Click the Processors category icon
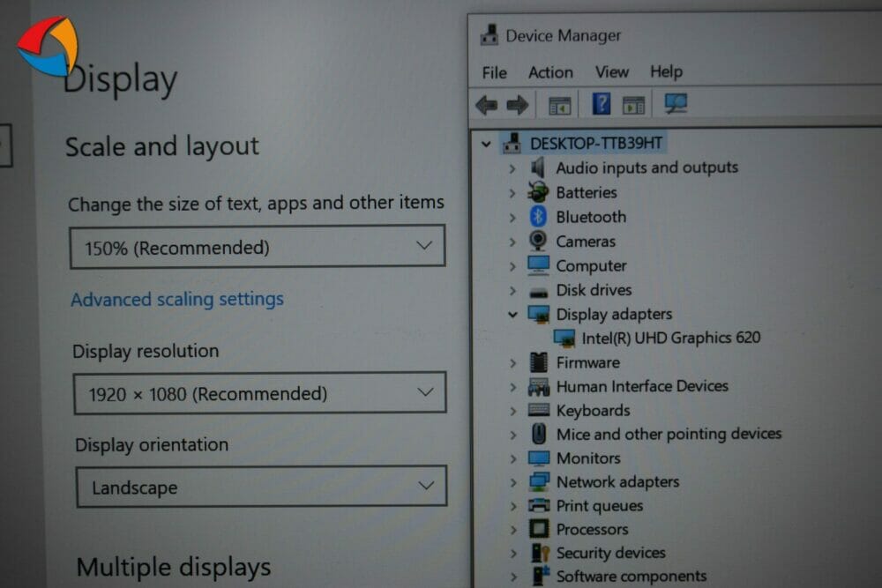Viewport: 882px width, 588px height. pos(539,529)
